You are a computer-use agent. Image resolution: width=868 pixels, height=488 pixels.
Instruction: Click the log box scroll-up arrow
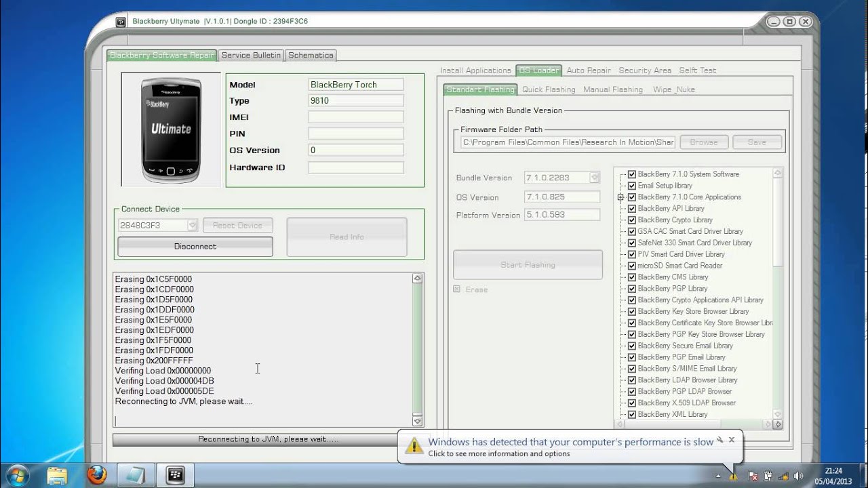418,278
